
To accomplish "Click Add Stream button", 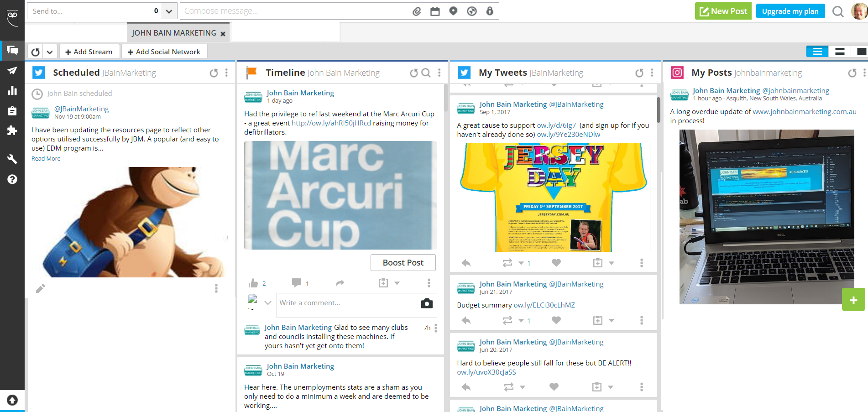I will pos(89,52).
